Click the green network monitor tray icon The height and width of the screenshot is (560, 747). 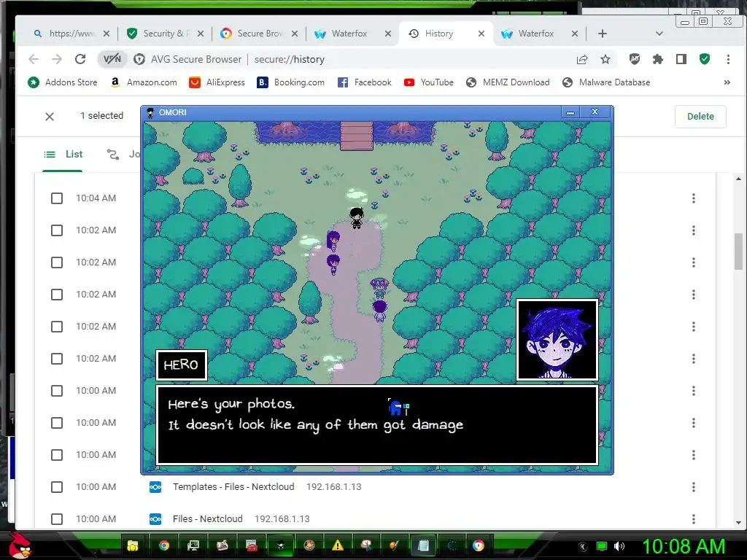[x=602, y=546]
